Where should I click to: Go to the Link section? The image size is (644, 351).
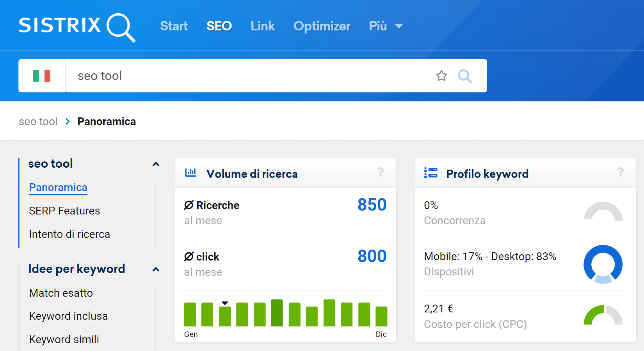point(263,26)
